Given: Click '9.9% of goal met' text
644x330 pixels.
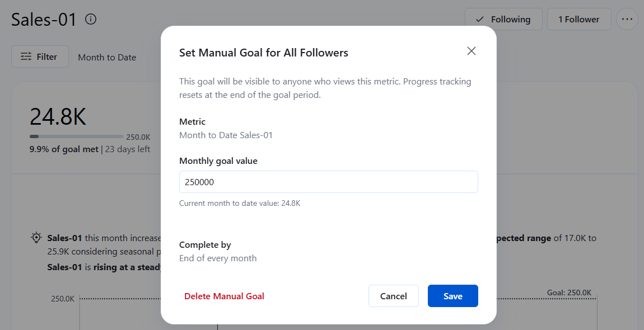Looking at the screenshot, I should coord(64,149).
